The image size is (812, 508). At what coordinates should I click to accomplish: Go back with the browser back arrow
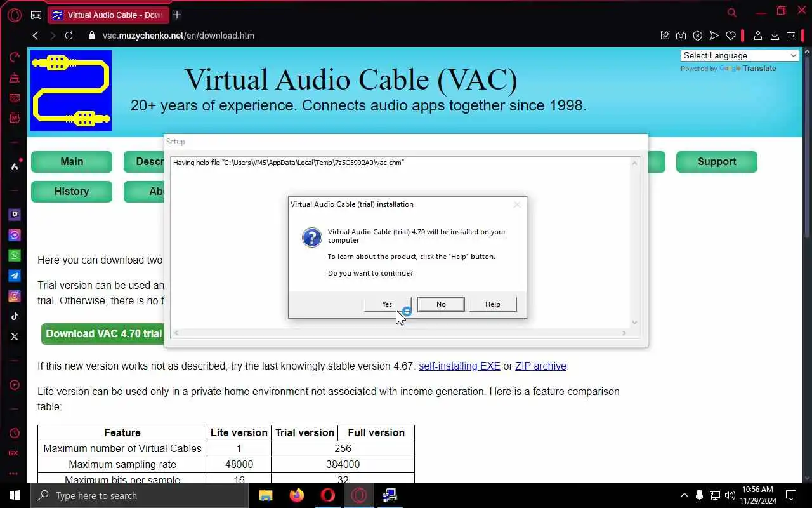click(36, 36)
